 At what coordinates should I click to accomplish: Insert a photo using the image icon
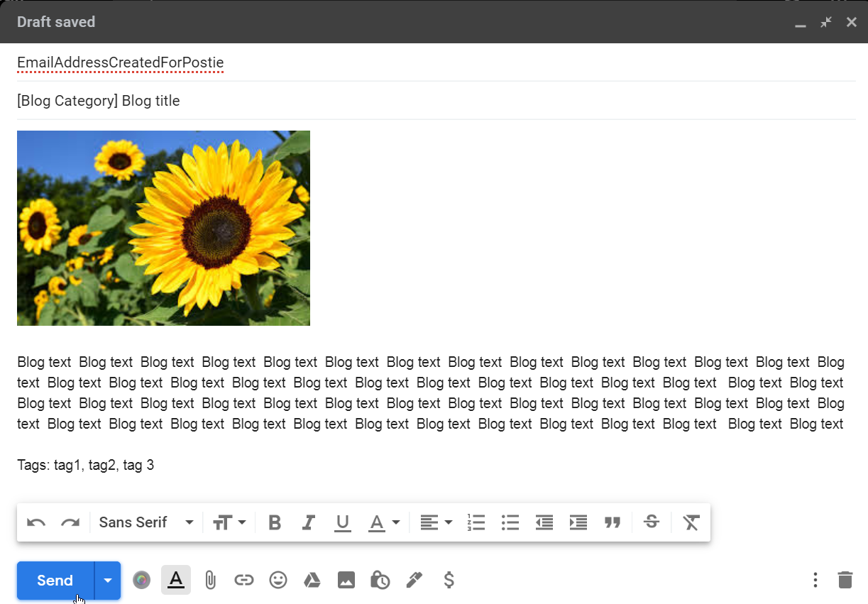tap(346, 581)
